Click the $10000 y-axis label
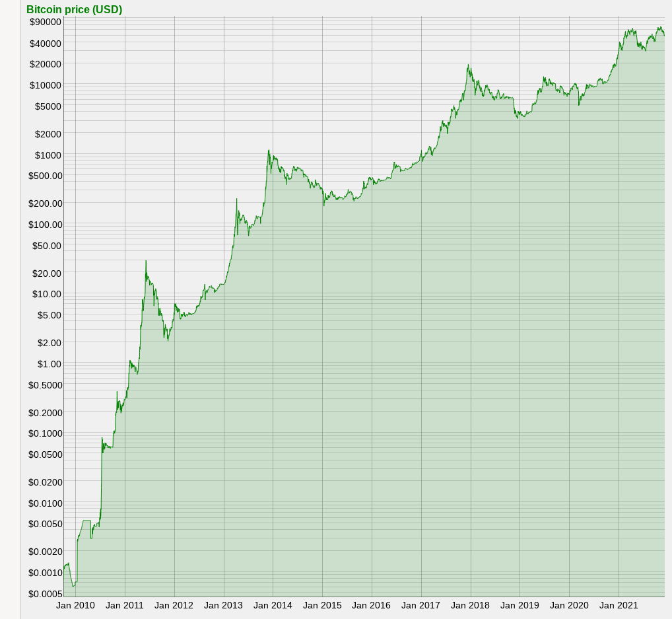The height and width of the screenshot is (619, 672). click(46, 85)
